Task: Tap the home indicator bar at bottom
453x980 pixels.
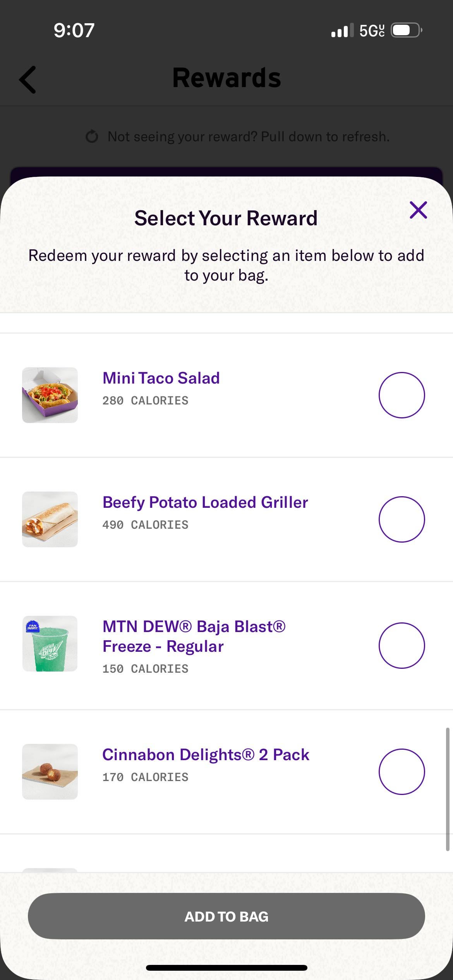Action: click(x=226, y=968)
